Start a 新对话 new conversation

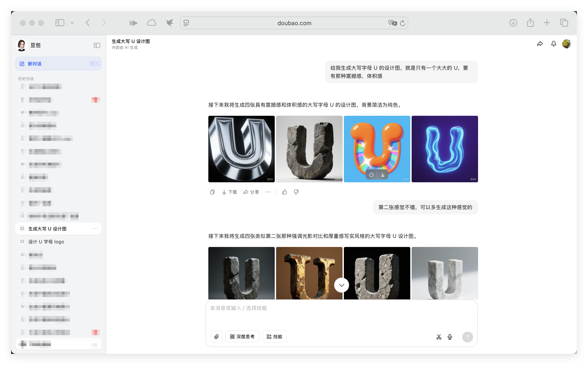pos(34,64)
